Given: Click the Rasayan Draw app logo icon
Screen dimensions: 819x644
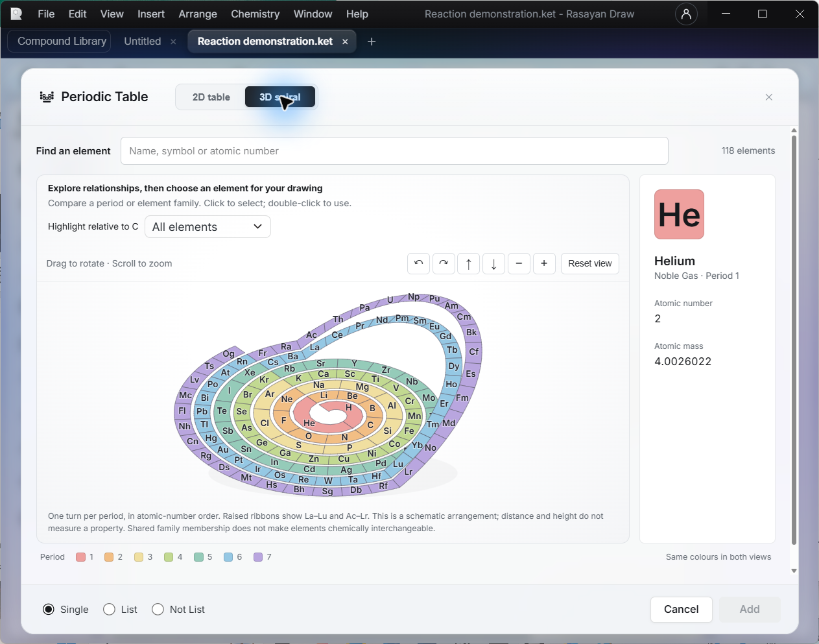Looking at the screenshot, I should click(x=16, y=14).
